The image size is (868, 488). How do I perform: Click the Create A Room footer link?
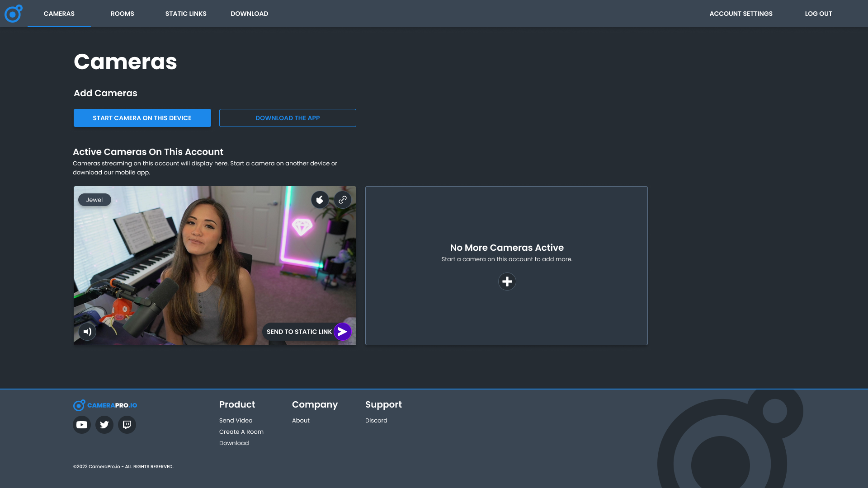241,432
